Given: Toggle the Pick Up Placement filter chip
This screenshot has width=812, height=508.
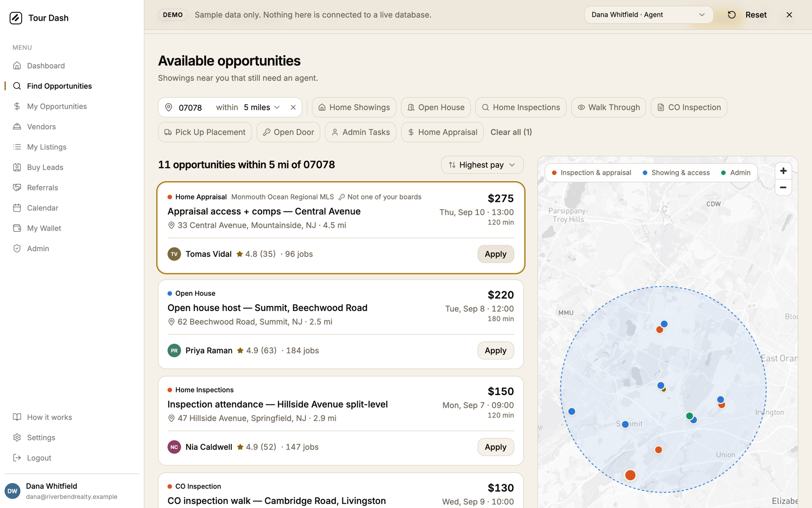Looking at the screenshot, I should pyautogui.click(x=205, y=132).
